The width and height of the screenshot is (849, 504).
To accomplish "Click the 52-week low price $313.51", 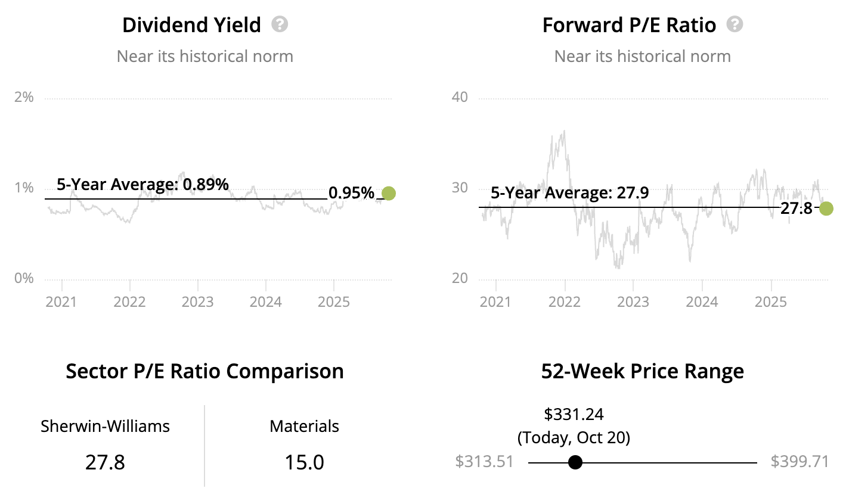I will (x=484, y=462).
